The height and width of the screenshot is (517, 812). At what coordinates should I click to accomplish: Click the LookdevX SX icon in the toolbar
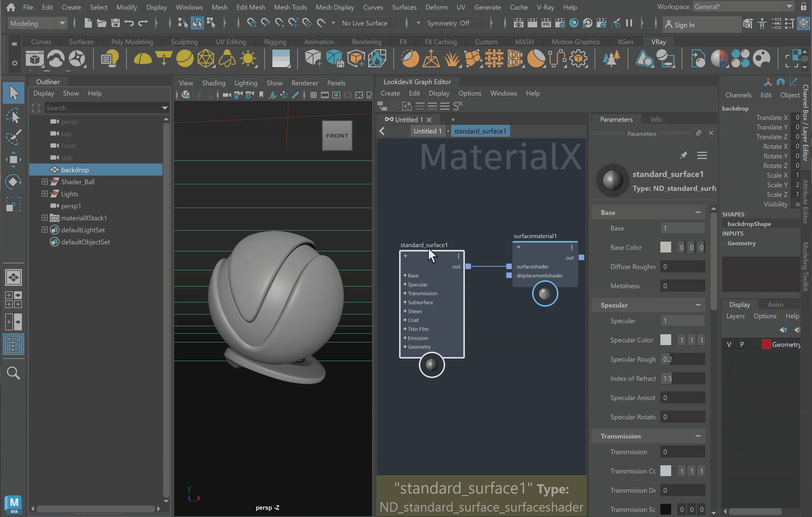[x=457, y=106]
